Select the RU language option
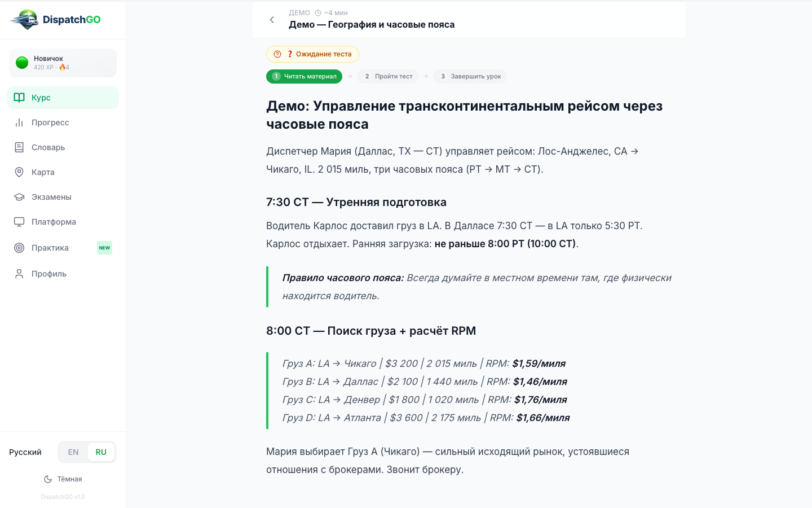This screenshot has width=812, height=508. pyautogui.click(x=101, y=452)
